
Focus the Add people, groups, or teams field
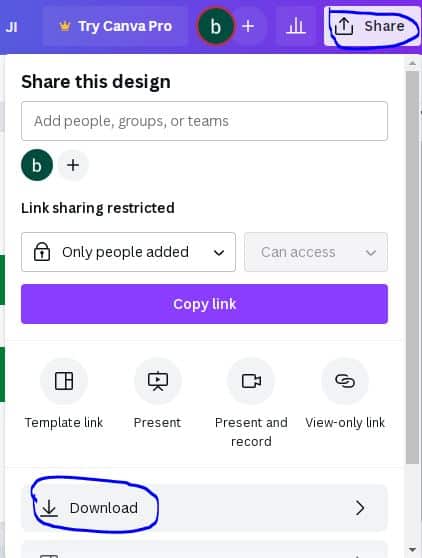tap(204, 121)
